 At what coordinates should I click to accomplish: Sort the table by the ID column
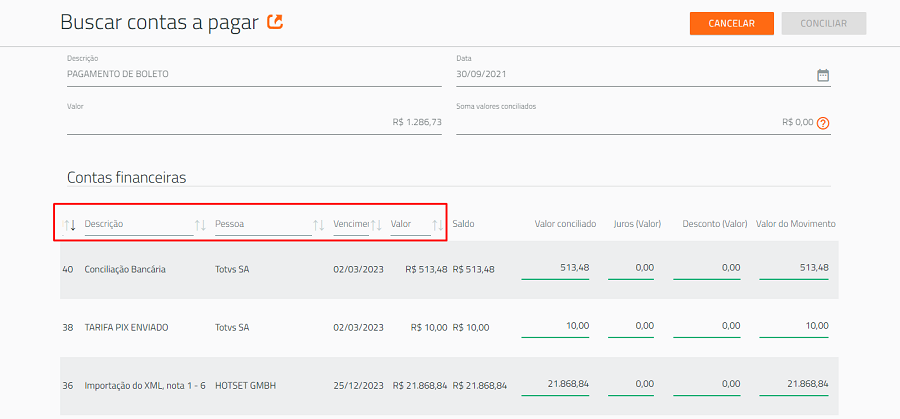(x=69, y=225)
